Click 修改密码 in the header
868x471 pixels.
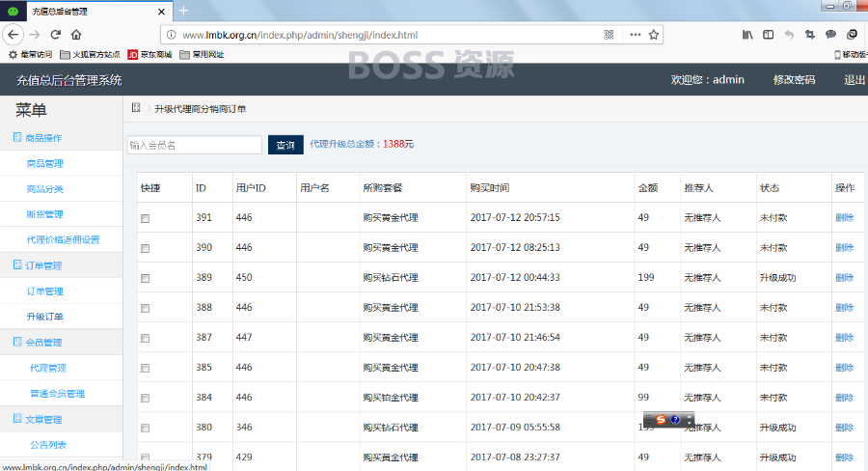click(794, 80)
